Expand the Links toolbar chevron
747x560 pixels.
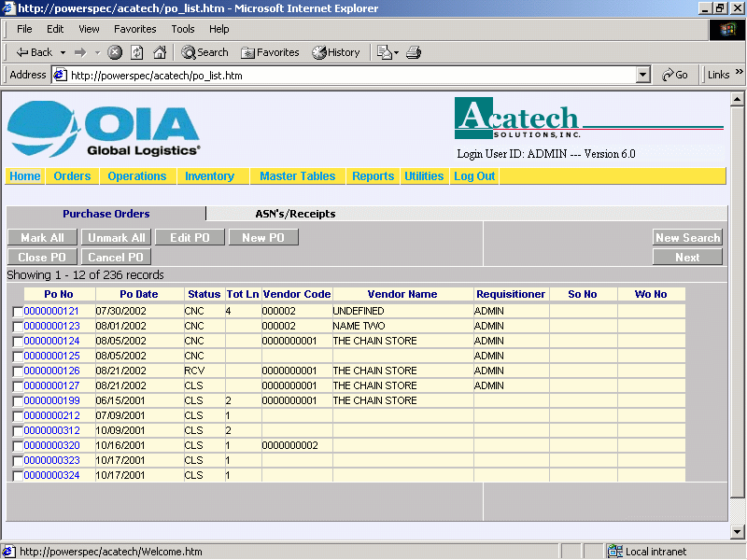(740, 72)
